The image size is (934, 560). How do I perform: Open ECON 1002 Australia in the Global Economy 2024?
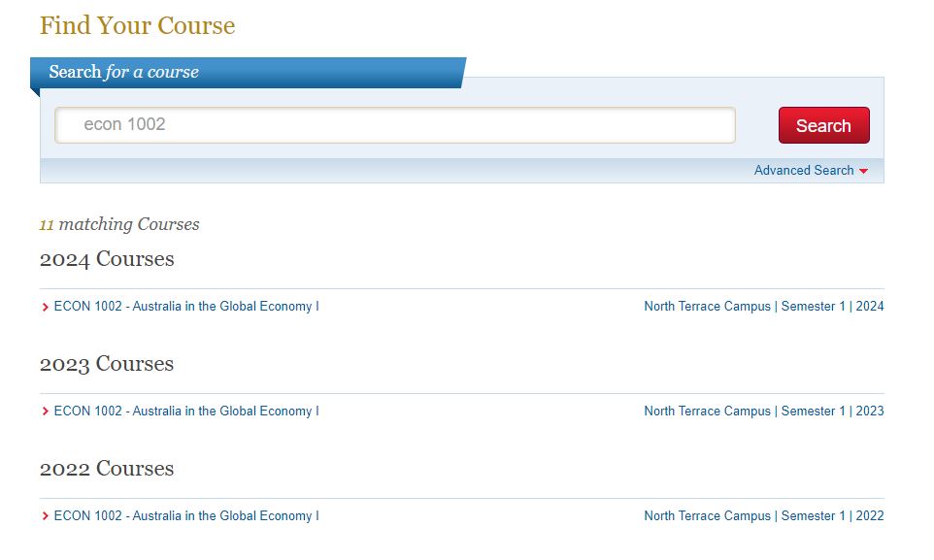point(186,306)
